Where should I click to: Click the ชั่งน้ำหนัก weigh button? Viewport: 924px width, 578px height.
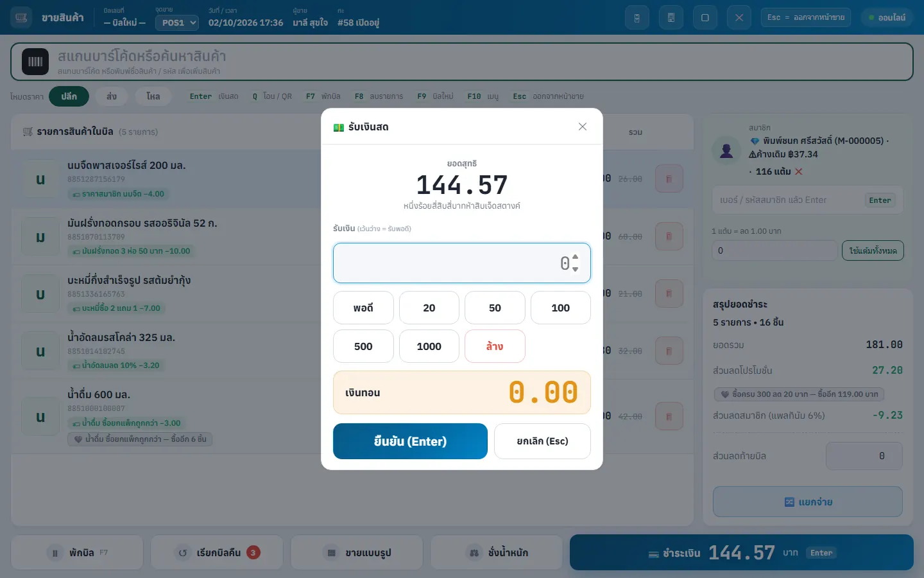tap(497, 552)
